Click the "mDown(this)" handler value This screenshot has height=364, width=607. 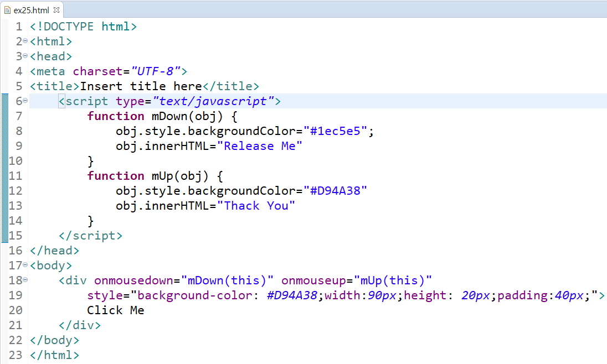tap(228, 281)
